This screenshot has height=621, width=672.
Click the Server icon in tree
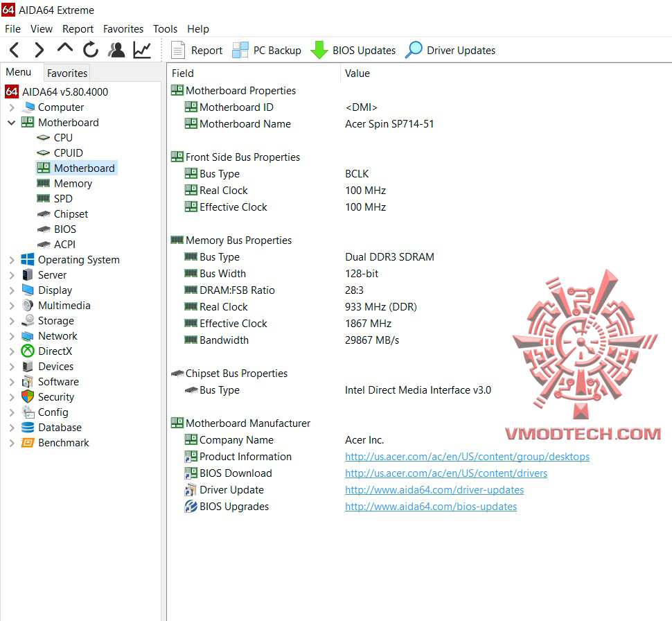tap(28, 274)
